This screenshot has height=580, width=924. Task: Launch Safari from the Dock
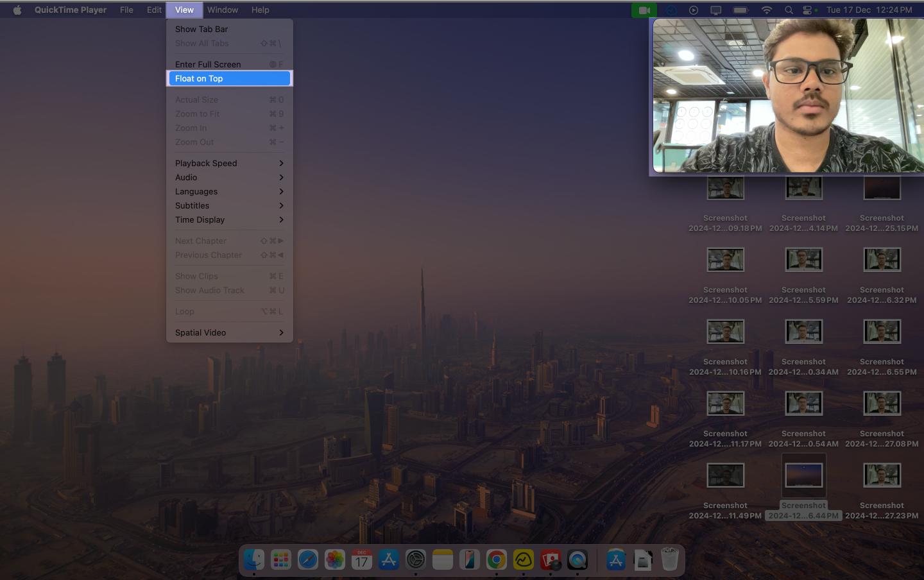pyautogui.click(x=308, y=560)
